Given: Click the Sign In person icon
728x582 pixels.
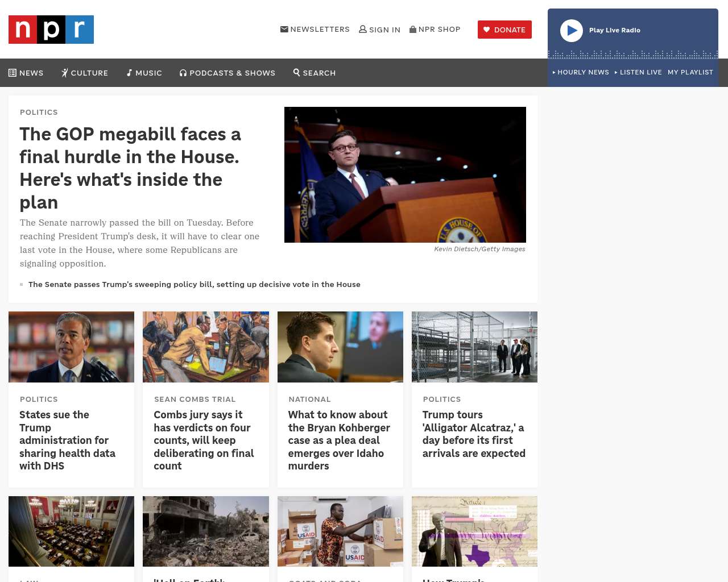Looking at the screenshot, I should click(x=363, y=29).
